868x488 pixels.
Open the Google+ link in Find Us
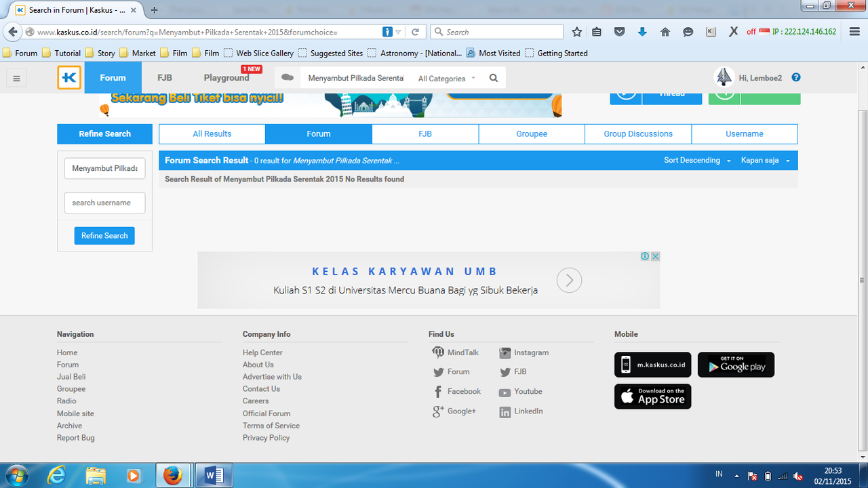pyautogui.click(x=454, y=411)
